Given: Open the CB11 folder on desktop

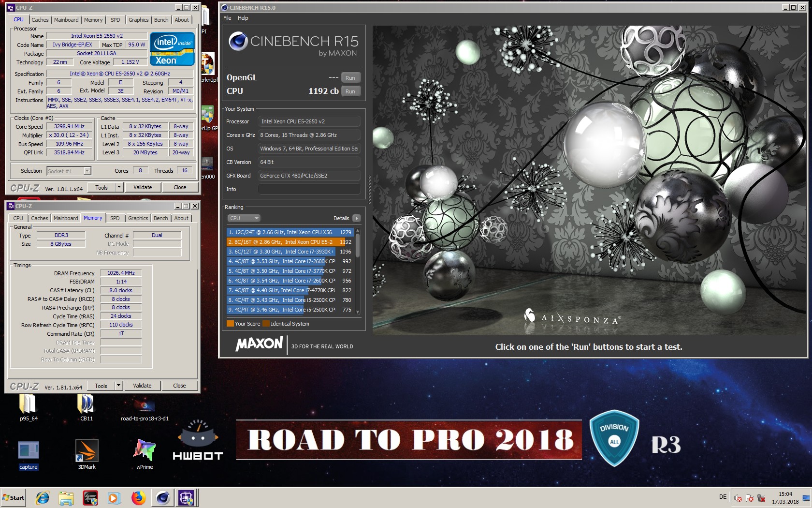Looking at the screenshot, I should 87,404.
